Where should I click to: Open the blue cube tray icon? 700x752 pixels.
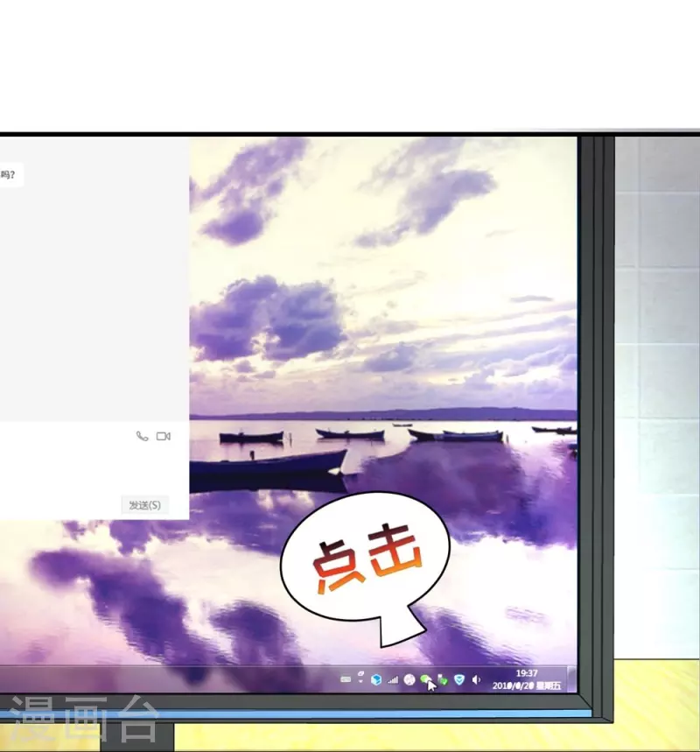(376, 679)
